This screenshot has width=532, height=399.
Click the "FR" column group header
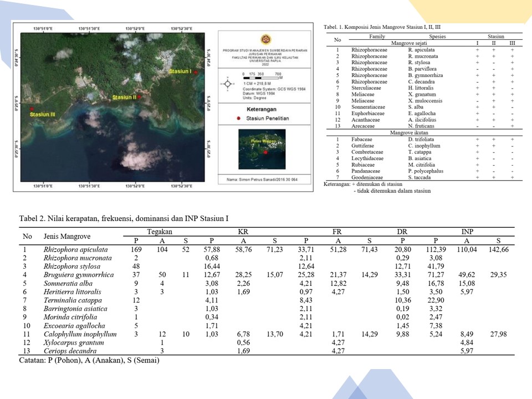coord(337,232)
